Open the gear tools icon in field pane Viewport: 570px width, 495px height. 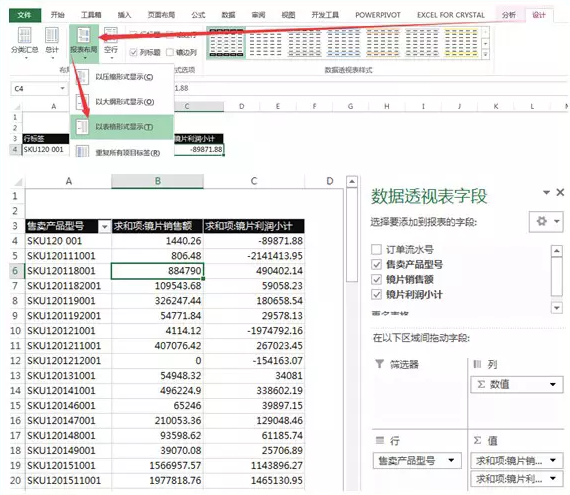pos(546,221)
